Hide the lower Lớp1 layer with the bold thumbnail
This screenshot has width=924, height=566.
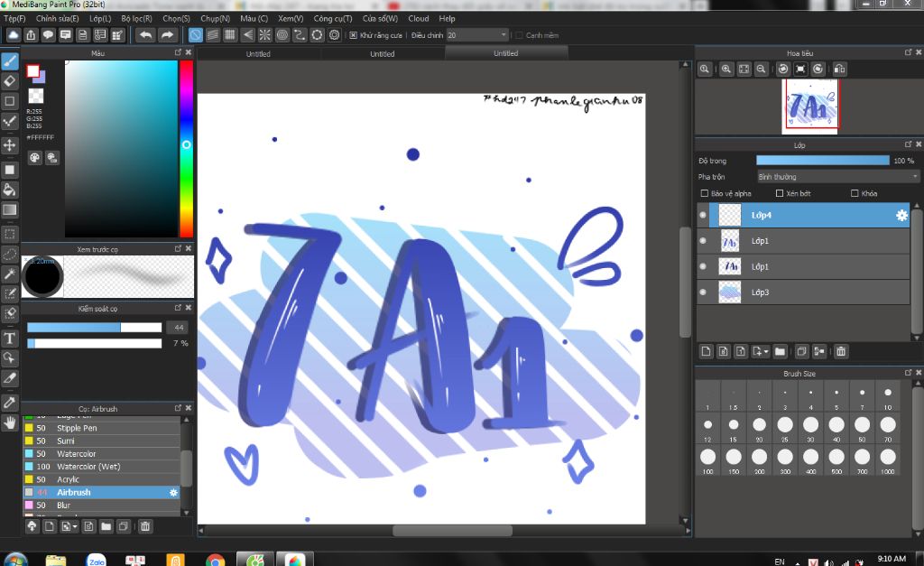pos(702,266)
